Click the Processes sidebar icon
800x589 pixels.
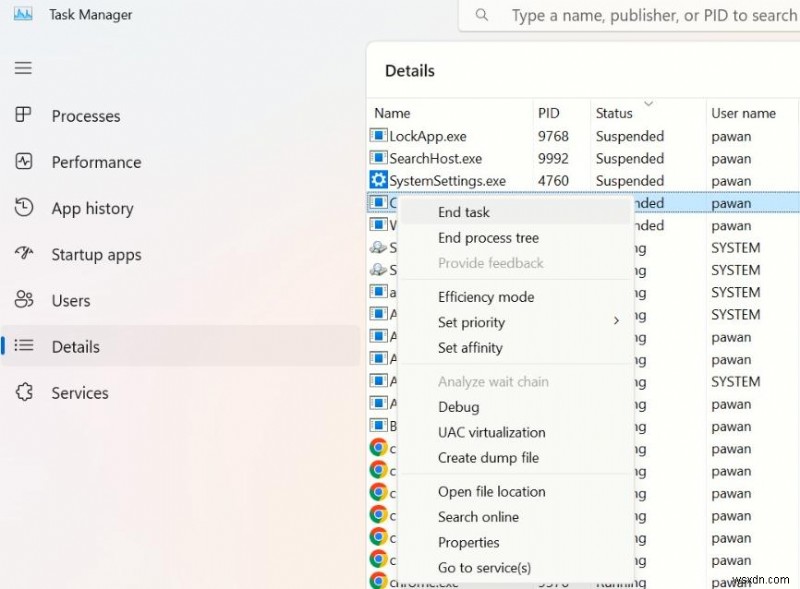pos(23,114)
